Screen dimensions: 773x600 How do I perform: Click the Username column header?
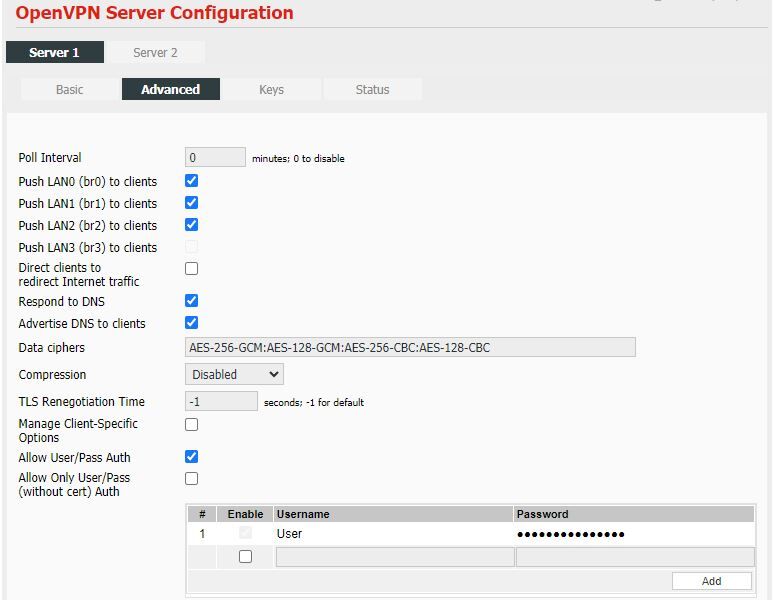point(393,514)
